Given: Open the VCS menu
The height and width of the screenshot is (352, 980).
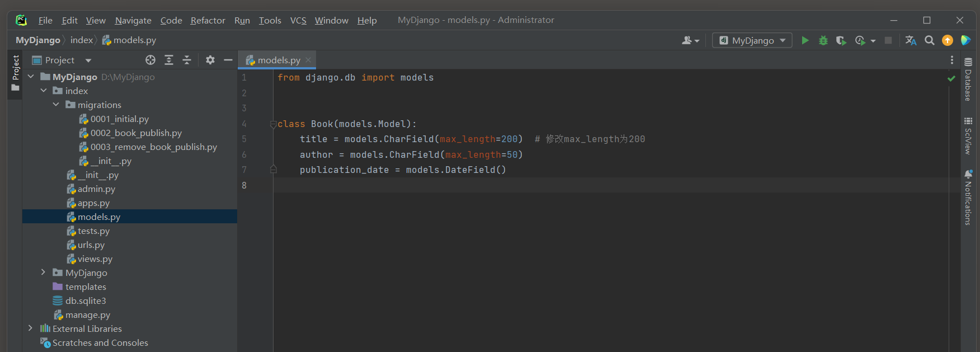Looking at the screenshot, I should [x=298, y=20].
